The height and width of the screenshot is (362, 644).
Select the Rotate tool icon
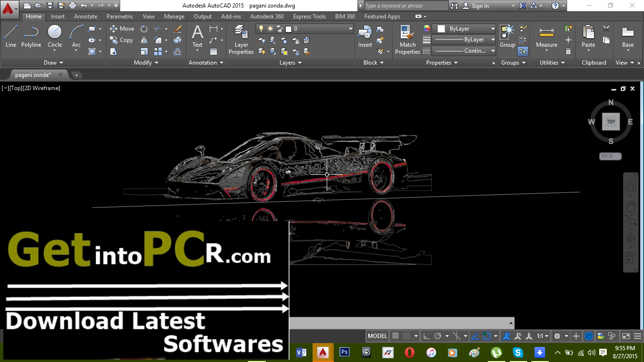144,29
